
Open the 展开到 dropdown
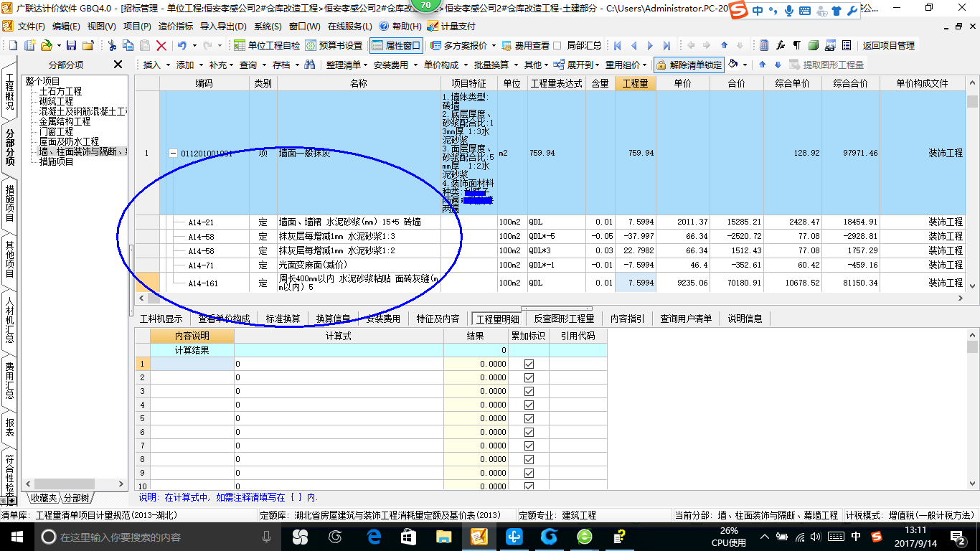(578, 65)
